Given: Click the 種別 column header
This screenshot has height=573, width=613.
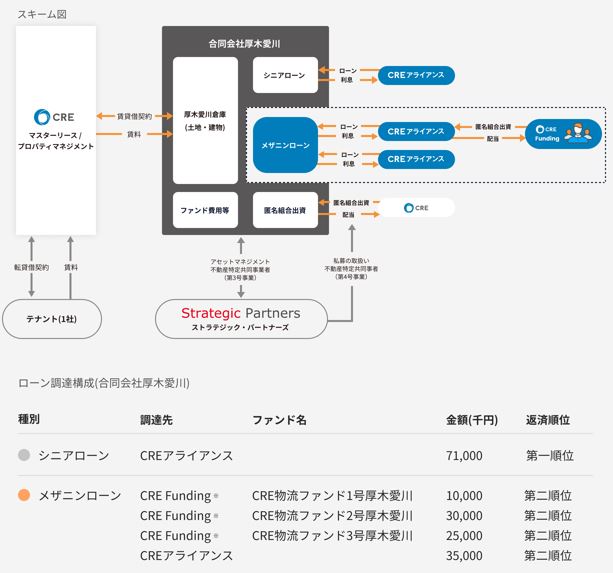Looking at the screenshot, I should [29, 419].
